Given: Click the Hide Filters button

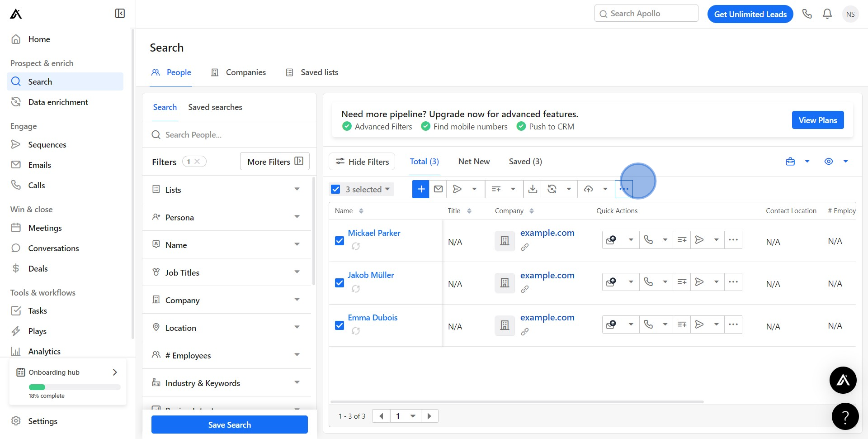Looking at the screenshot, I should 362,162.
